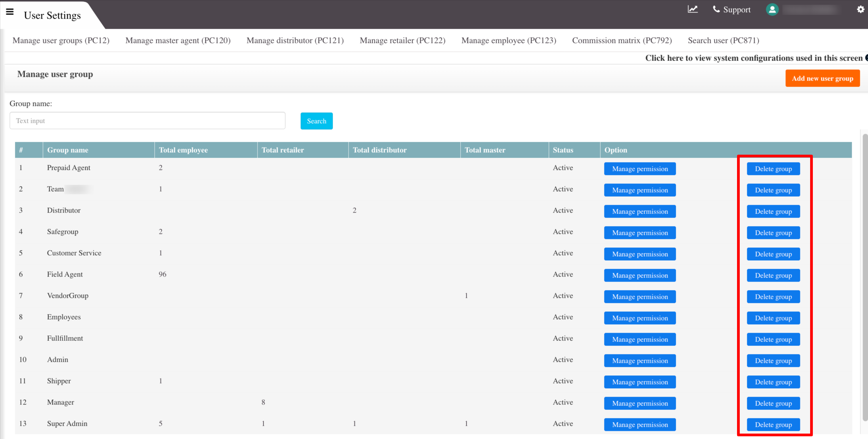Manage permission for Employees group
The width and height of the screenshot is (868, 439).
point(640,318)
